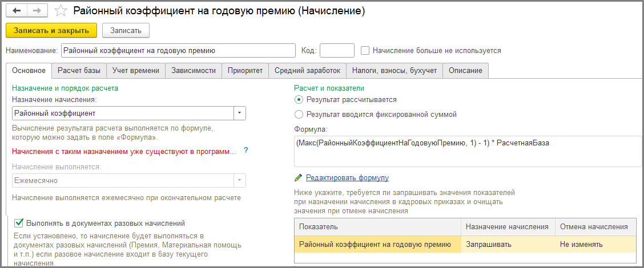Expand the 'Начисление выполняется' dropdown arrow
644x268 pixels.
pyautogui.click(x=240, y=181)
